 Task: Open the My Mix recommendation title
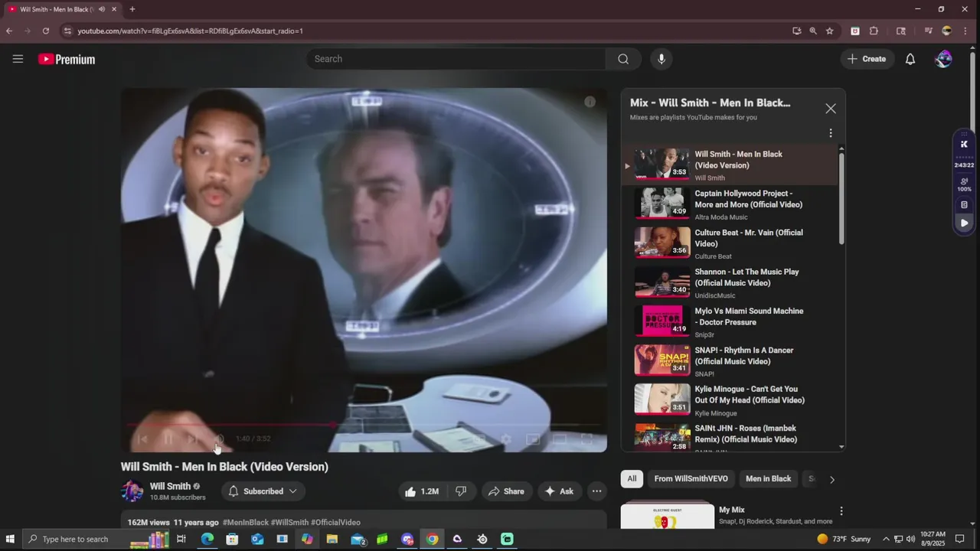point(732,510)
